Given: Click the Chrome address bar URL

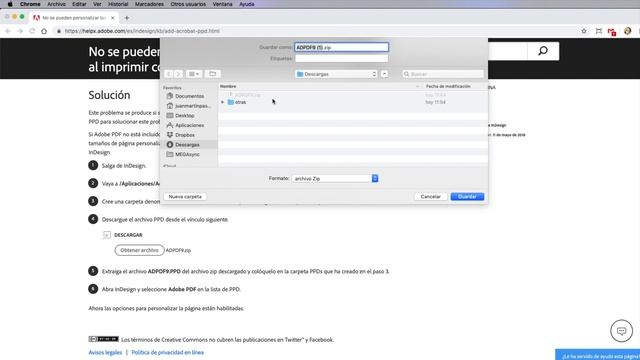Looking at the screenshot, I should click(x=142, y=31).
